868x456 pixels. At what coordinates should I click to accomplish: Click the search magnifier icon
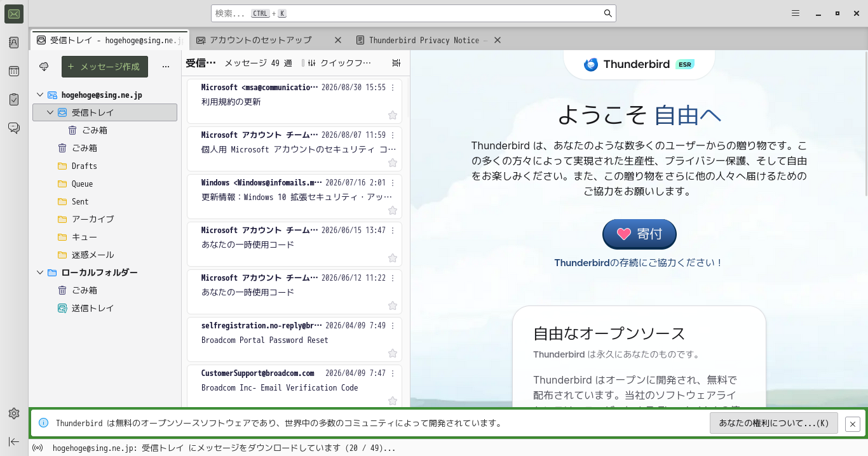(x=607, y=13)
